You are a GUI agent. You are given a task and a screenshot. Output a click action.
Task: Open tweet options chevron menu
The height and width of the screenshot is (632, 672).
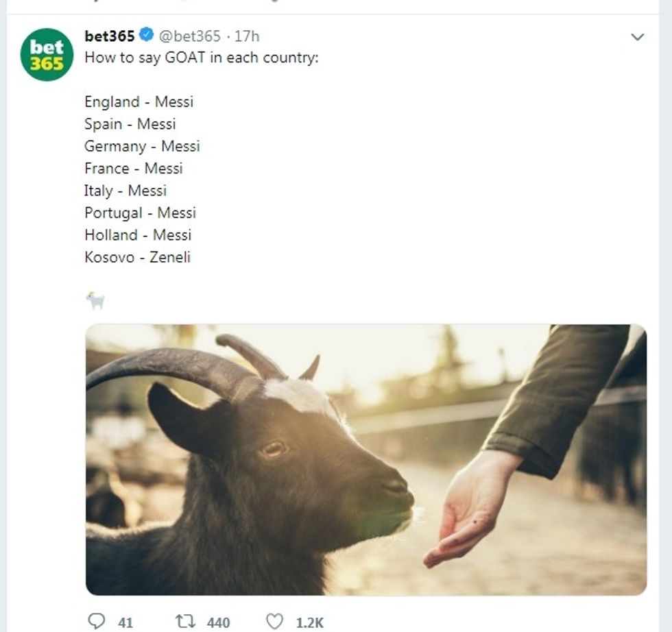click(637, 37)
